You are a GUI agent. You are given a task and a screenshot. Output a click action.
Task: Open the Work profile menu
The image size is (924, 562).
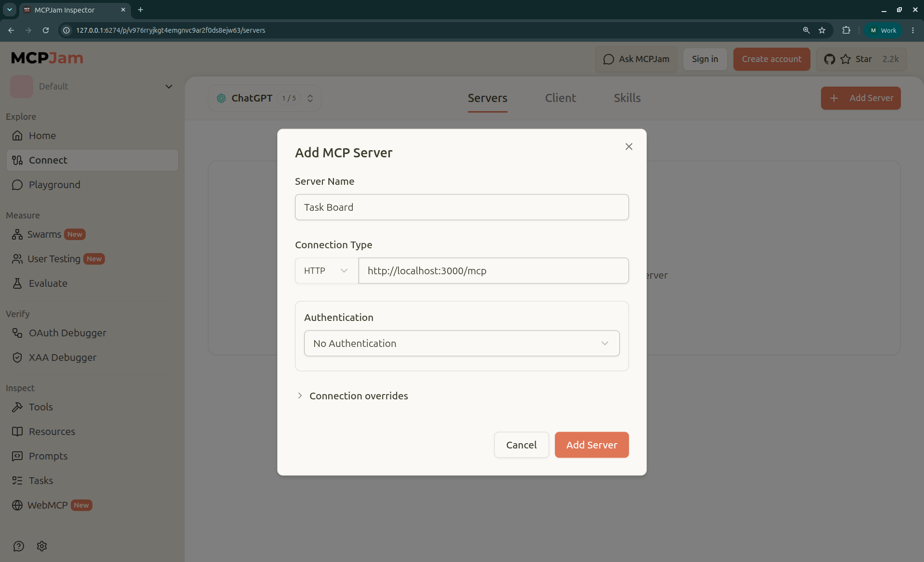883,30
